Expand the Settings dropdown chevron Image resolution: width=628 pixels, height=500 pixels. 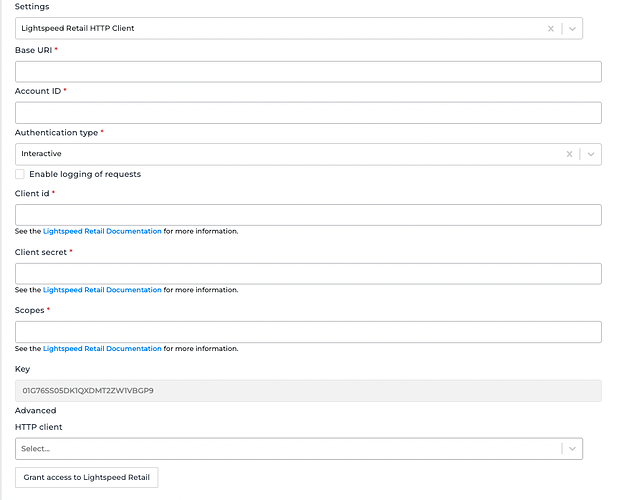click(572, 29)
